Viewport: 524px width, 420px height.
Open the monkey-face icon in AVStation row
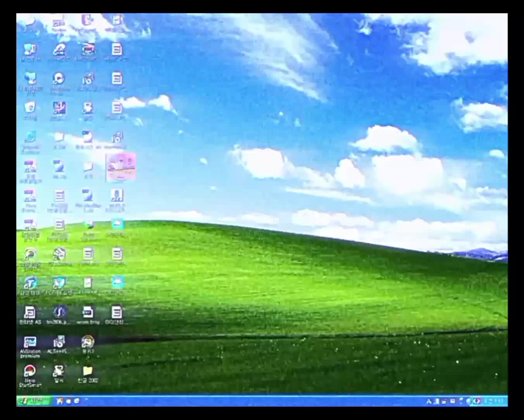(x=88, y=345)
